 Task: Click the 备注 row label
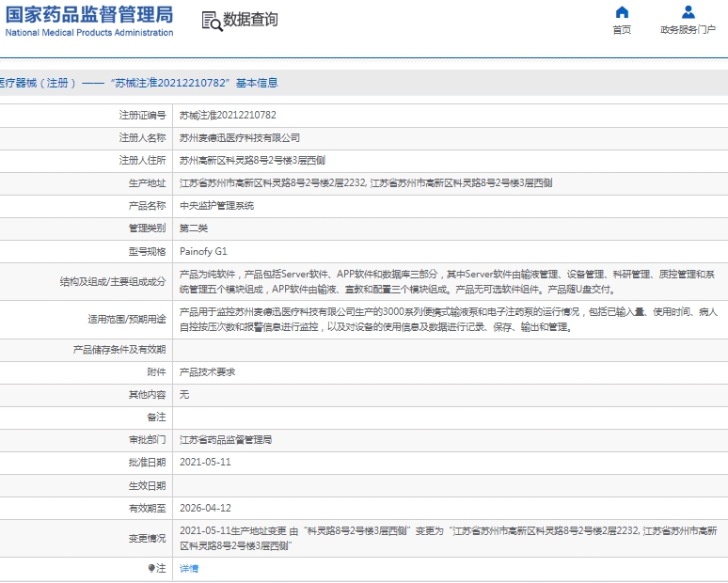click(x=156, y=418)
